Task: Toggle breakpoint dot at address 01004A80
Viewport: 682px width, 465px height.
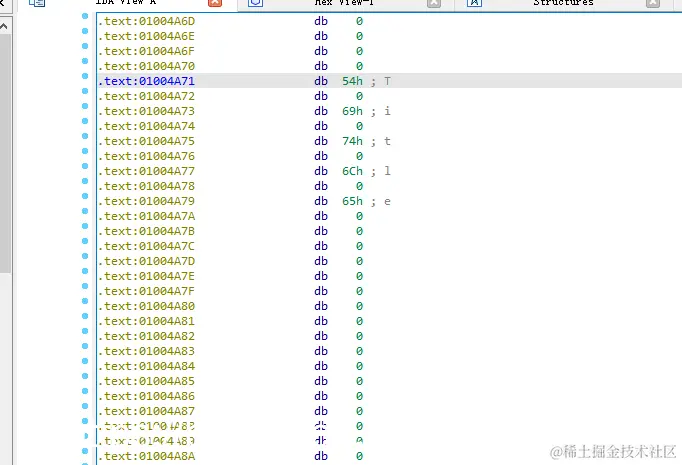Action: [x=85, y=301]
